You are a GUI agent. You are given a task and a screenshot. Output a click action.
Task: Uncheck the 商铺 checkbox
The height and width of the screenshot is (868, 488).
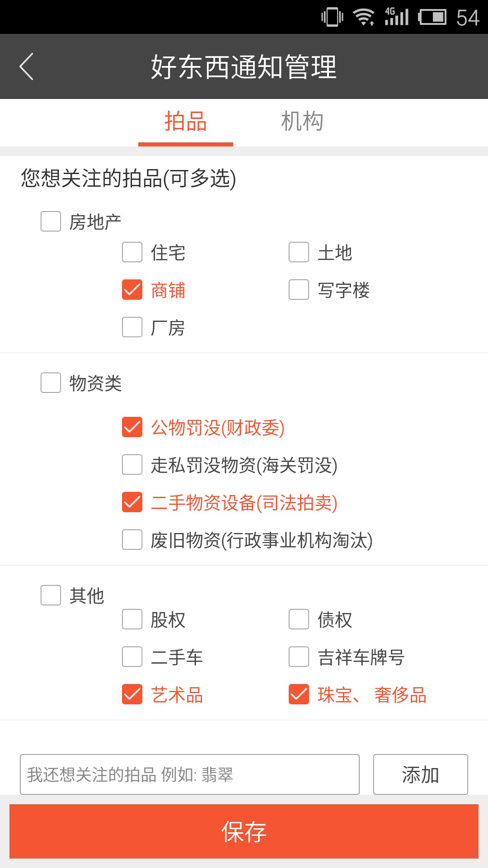click(132, 290)
